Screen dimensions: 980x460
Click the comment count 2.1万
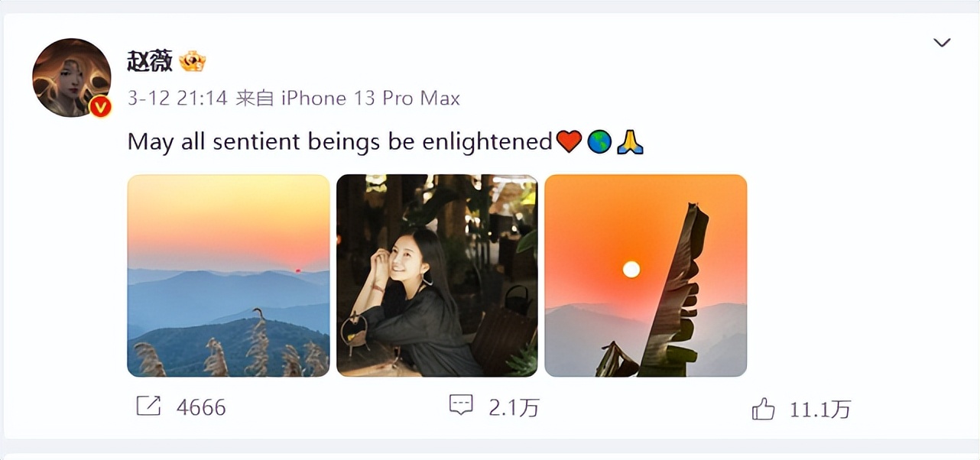[x=514, y=408]
